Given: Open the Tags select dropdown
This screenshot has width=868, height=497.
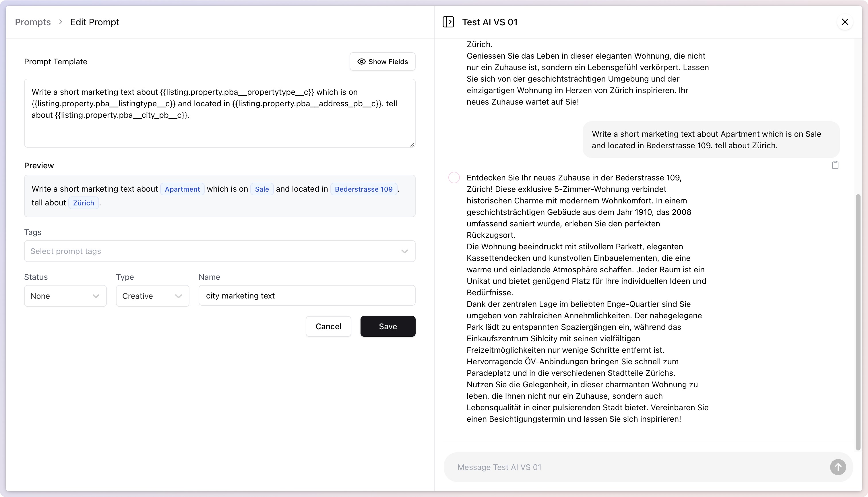Looking at the screenshot, I should [220, 251].
